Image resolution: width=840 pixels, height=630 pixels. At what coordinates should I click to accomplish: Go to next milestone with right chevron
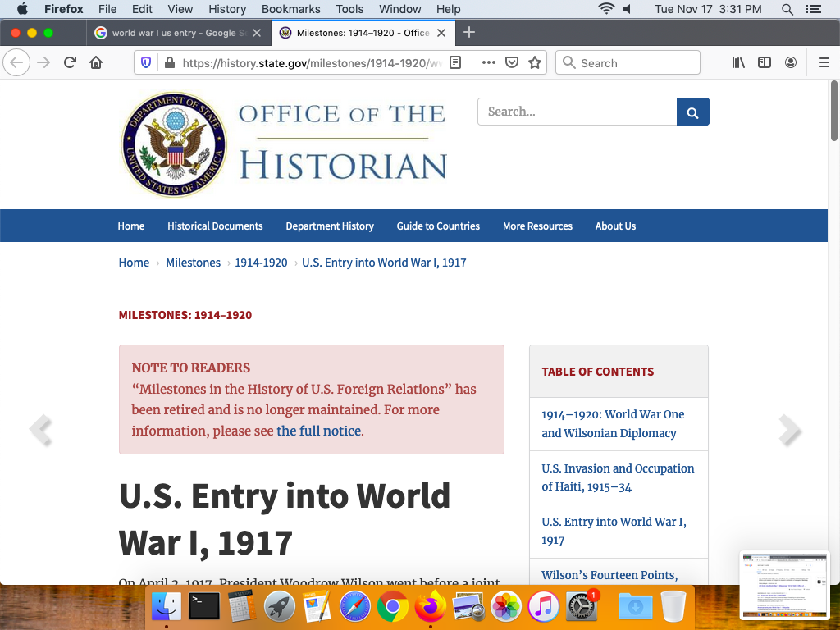click(x=789, y=430)
